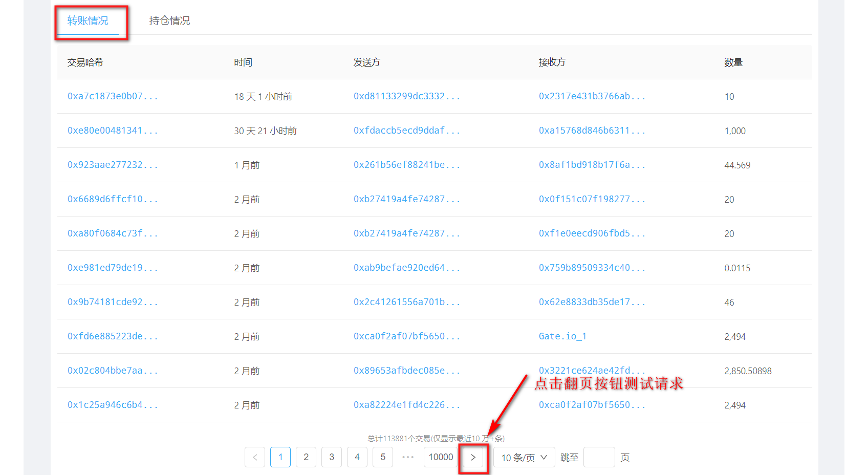This screenshot has width=868, height=475.
Task: Open sender address 0xab9befae920ed64...
Action: 407,268
